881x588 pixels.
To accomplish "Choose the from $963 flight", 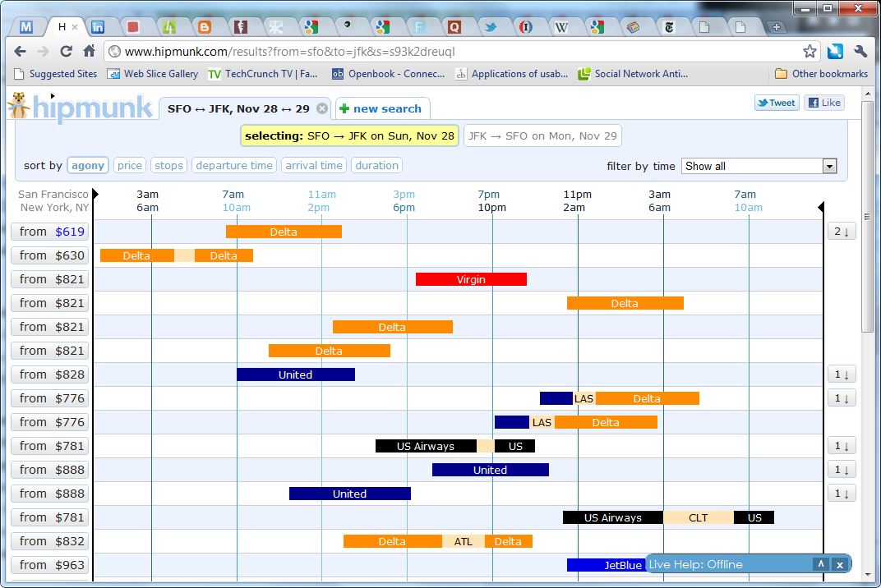I will click(x=50, y=565).
